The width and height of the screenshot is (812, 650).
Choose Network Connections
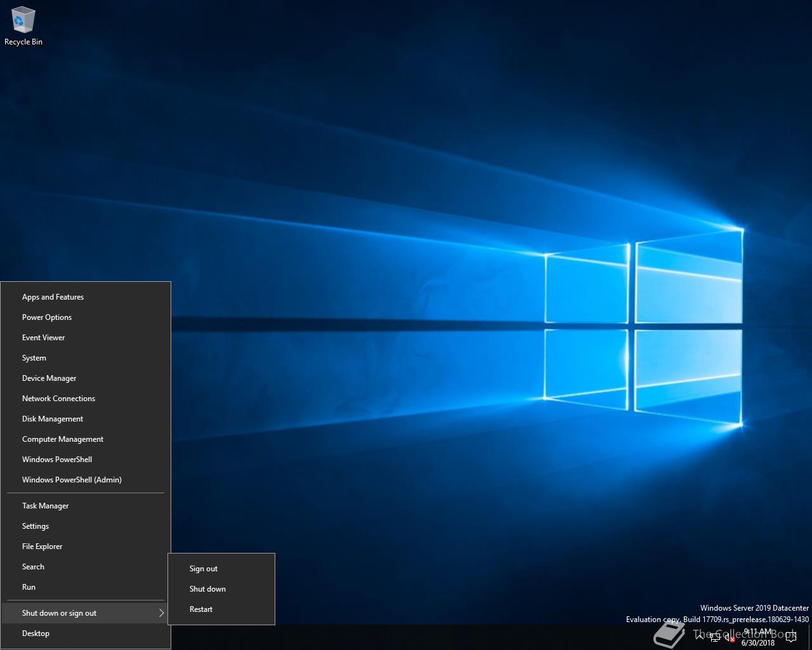[x=86, y=399]
